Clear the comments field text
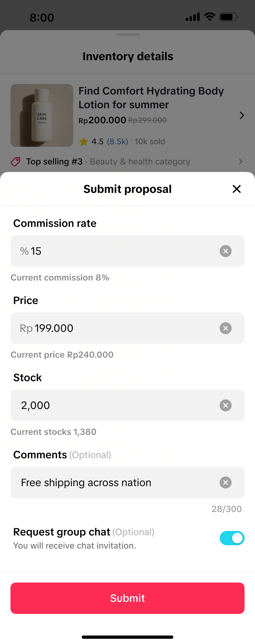255x644 pixels. click(226, 483)
